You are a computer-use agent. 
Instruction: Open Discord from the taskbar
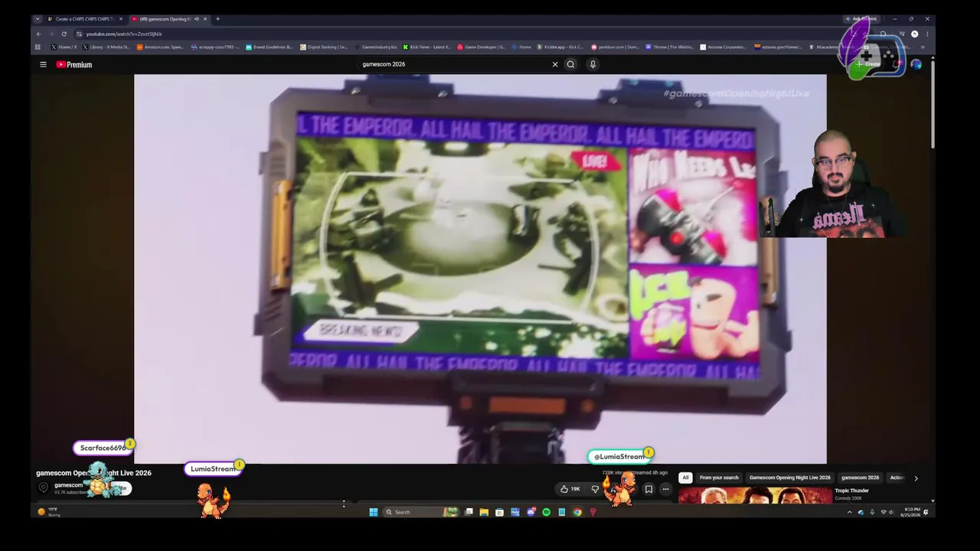click(x=531, y=512)
